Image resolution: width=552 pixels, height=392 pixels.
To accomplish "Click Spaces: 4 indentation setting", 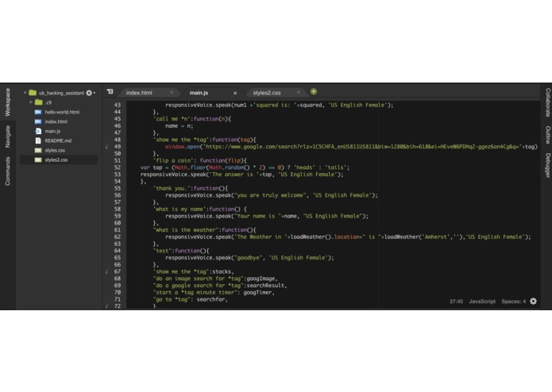I will 513,302.
